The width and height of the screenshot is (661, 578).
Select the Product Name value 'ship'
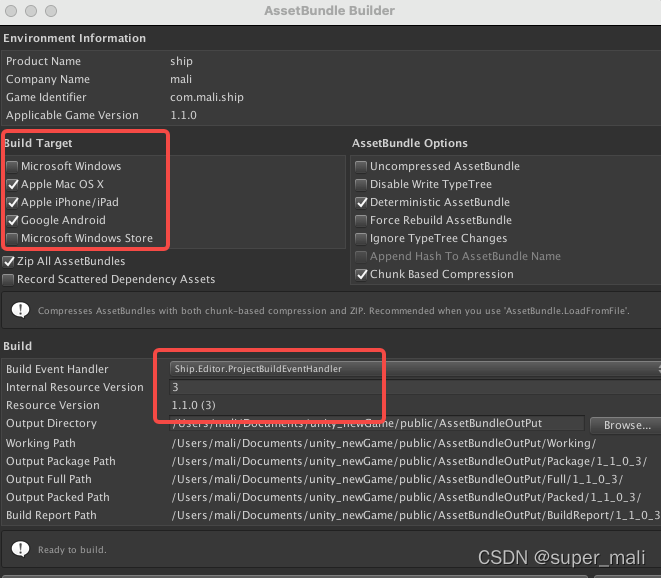click(181, 61)
